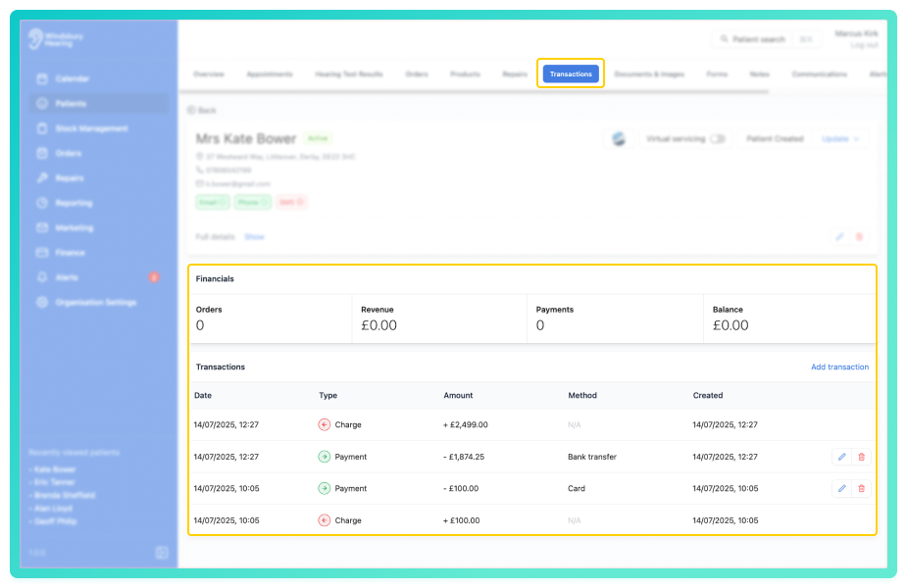Toggle the Phone contact preference tag

pos(253,202)
